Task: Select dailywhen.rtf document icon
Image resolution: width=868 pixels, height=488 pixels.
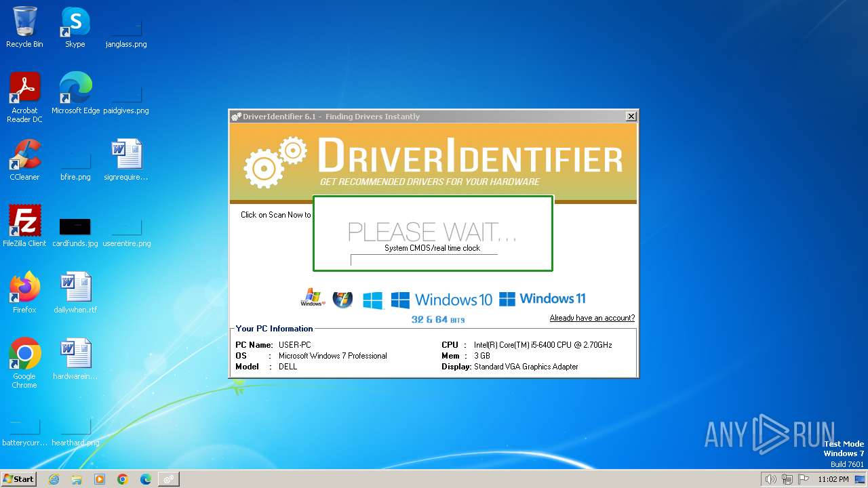Action: click(x=75, y=293)
